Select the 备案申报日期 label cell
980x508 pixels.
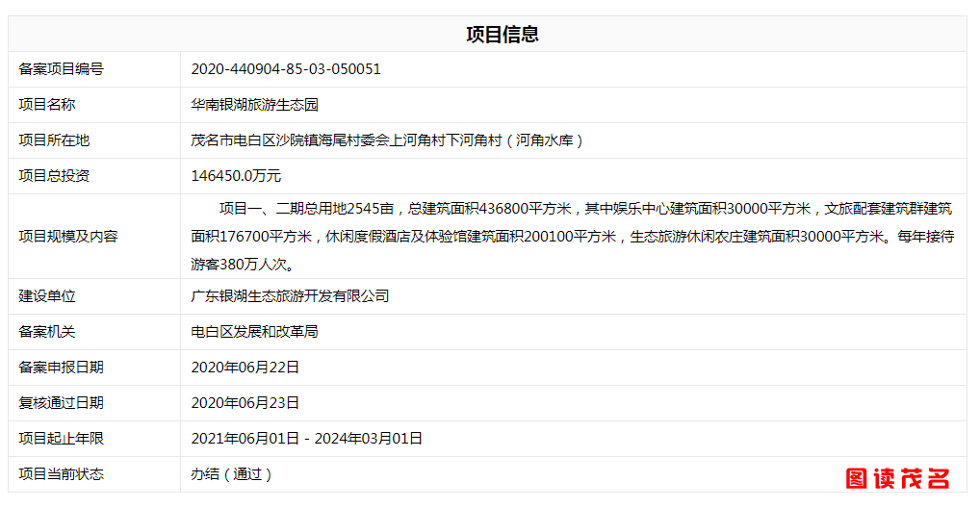(94, 368)
